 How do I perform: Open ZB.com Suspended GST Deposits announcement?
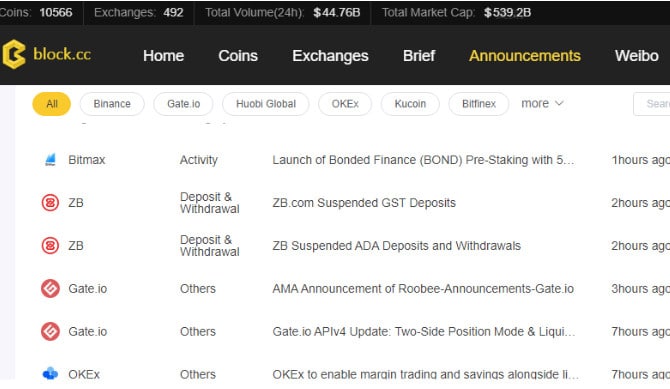point(364,203)
